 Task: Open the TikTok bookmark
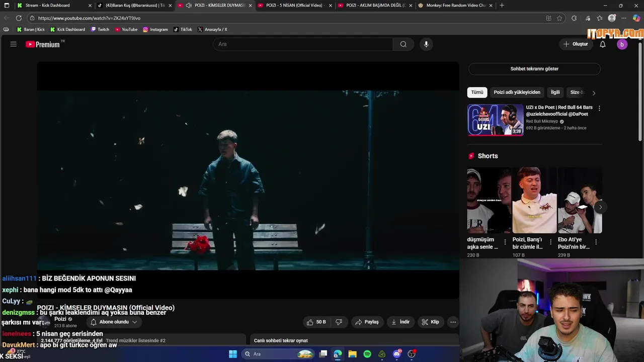point(183,30)
